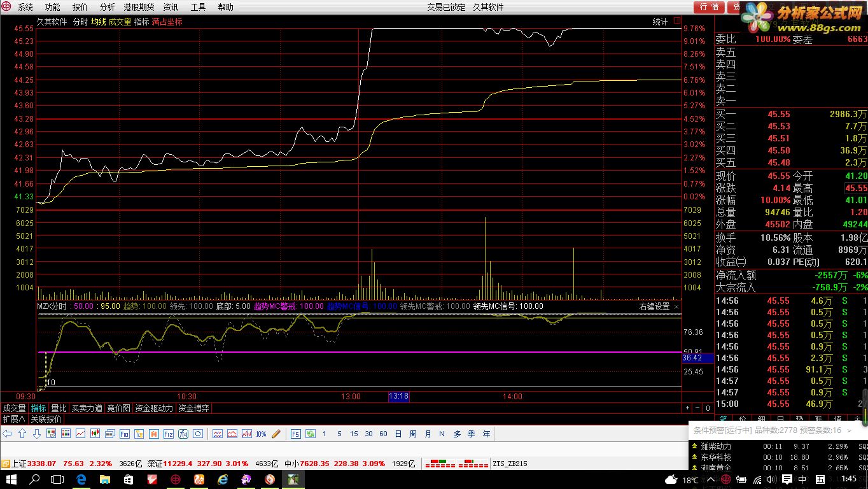The height and width of the screenshot is (489, 868).
Task: Open File Explorer from the taskbar
Action: coord(105,479)
